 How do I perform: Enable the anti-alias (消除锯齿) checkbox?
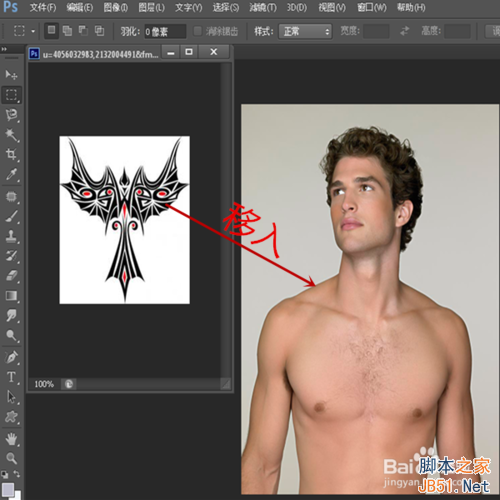pyautogui.click(x=198, y=31)
